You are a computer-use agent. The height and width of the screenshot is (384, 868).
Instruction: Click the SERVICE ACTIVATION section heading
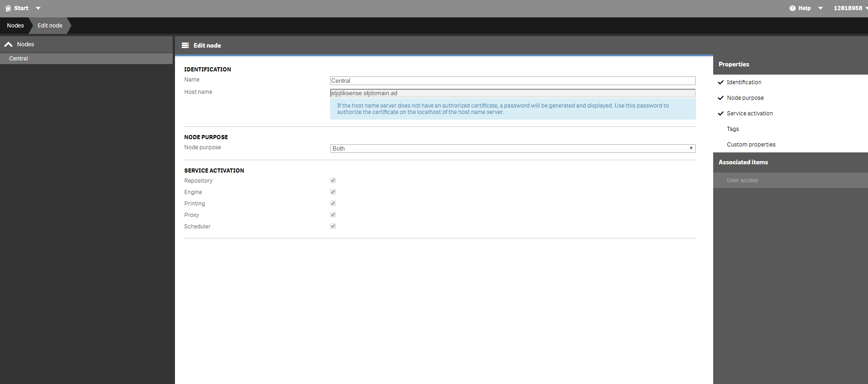(214, 171)
